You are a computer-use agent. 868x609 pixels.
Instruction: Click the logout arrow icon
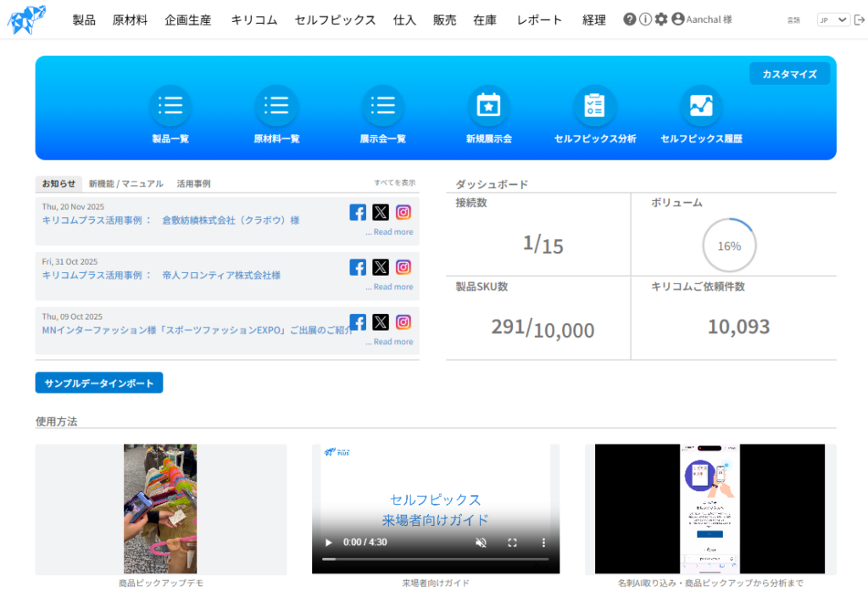tap(860, 20)
